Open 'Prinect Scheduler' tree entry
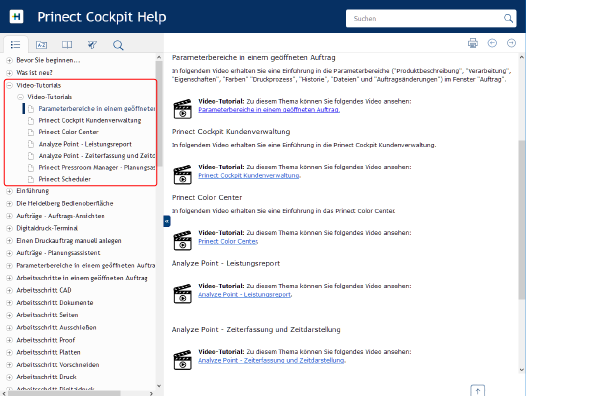This screenshot has width=605, height=396. pos(64,179)
